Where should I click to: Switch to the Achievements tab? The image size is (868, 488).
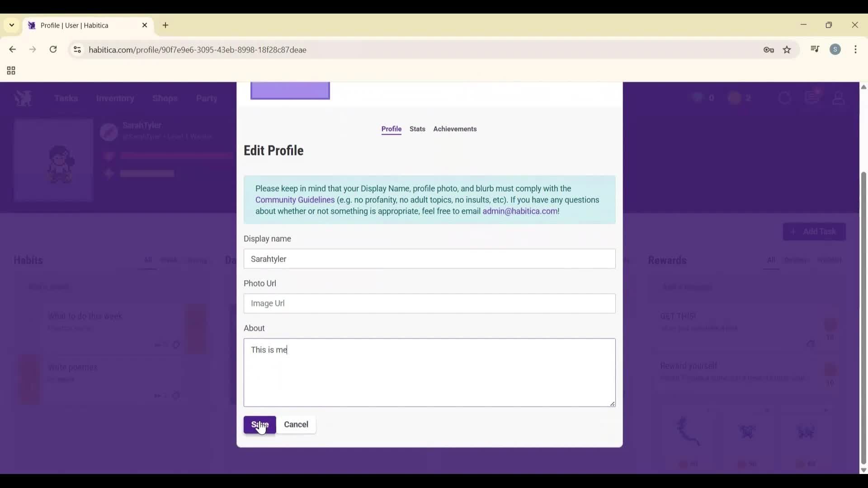pos(455,129)
